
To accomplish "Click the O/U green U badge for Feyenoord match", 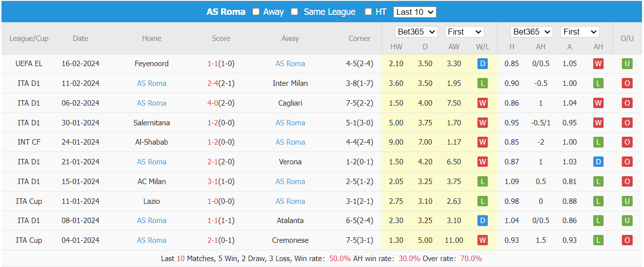I will tap(627, 64).
